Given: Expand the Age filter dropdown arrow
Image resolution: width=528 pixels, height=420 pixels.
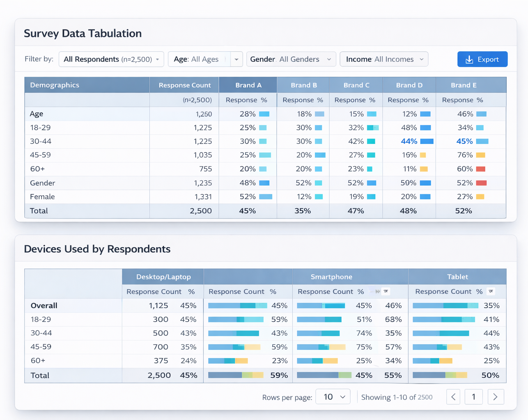Looking at the screenshot, I should coord(236,59).
